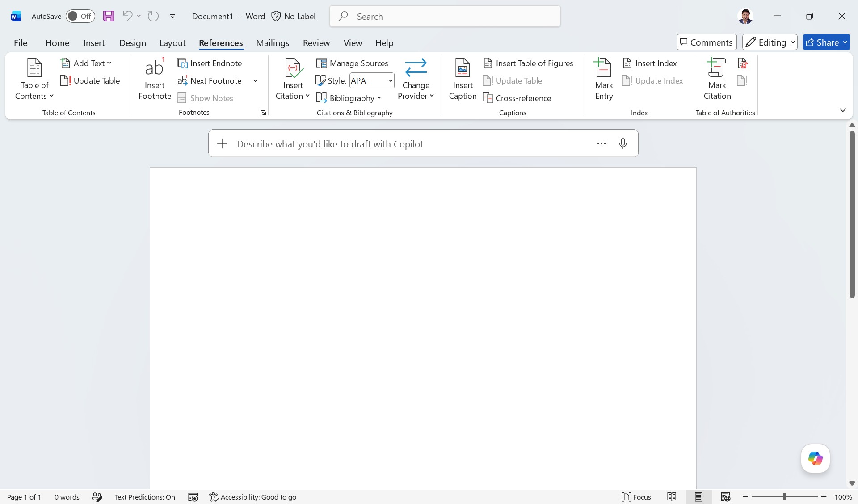Click the Copilot microphone icon
Viewport: 858px width, 504px height.
(622, 143)
